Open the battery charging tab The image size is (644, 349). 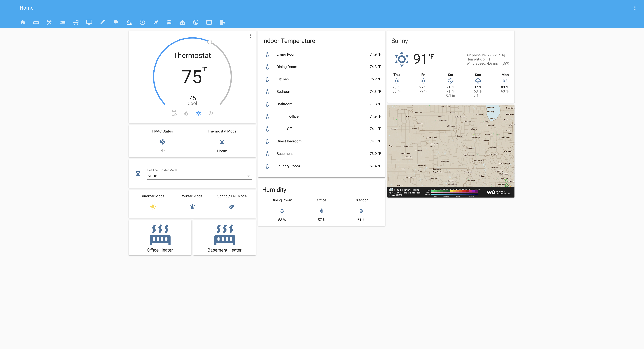click(222, 22)
